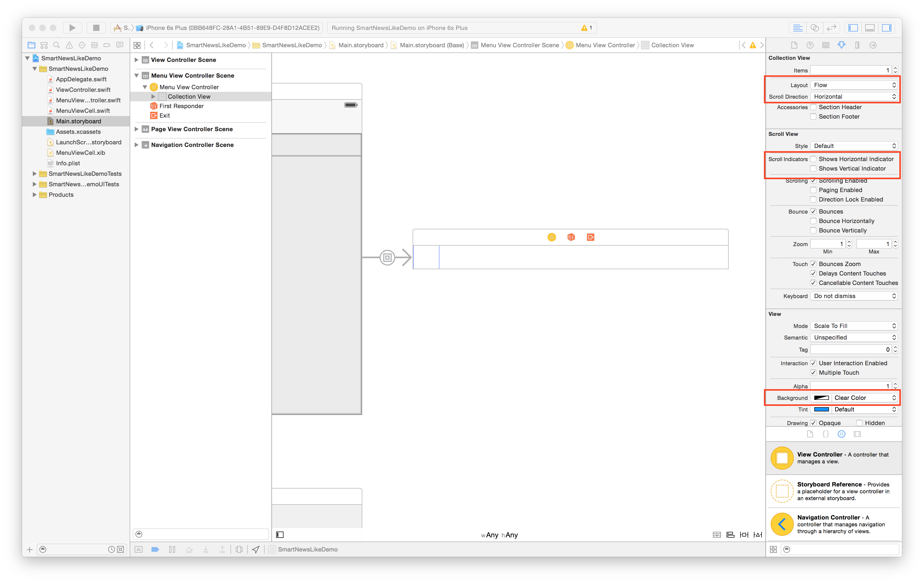Show the Assistant editor

point(814,28)
